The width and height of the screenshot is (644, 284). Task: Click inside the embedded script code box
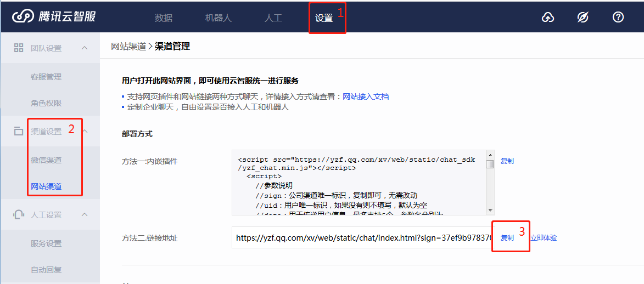point(359,182)
